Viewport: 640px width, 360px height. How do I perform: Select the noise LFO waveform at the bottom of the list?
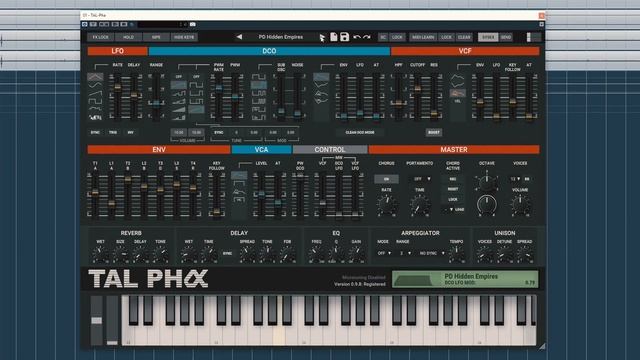click(x=95, y=117)
